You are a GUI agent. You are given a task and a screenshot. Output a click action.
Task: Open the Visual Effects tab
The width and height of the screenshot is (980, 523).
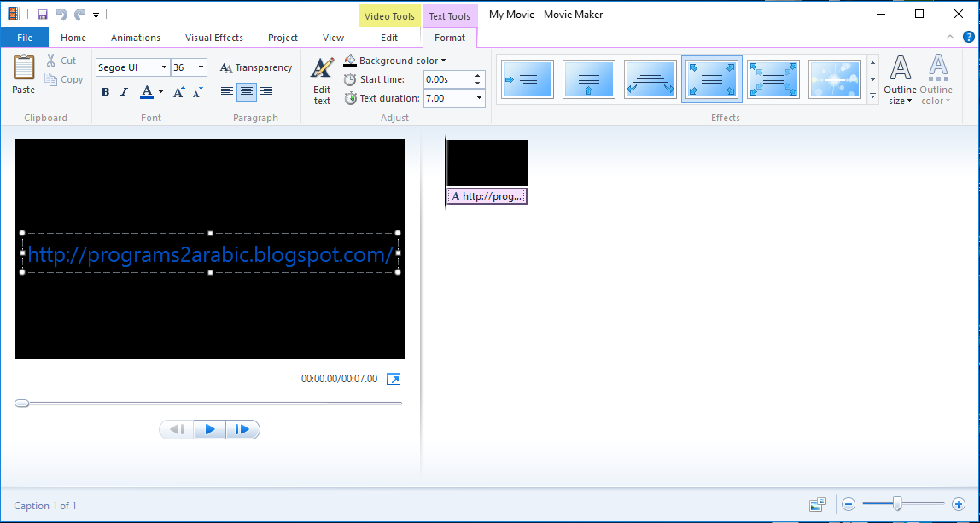[213, 38]
